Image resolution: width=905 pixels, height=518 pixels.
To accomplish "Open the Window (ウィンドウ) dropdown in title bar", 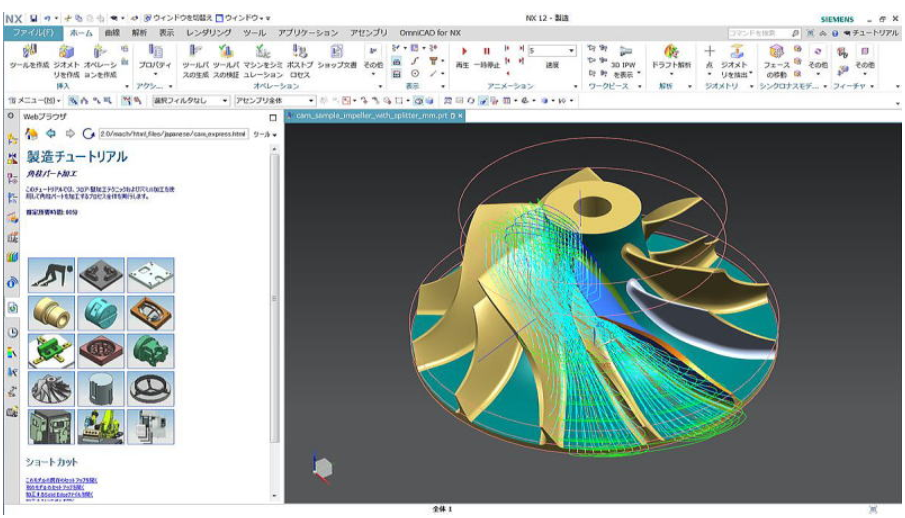I will pos(242,18).
